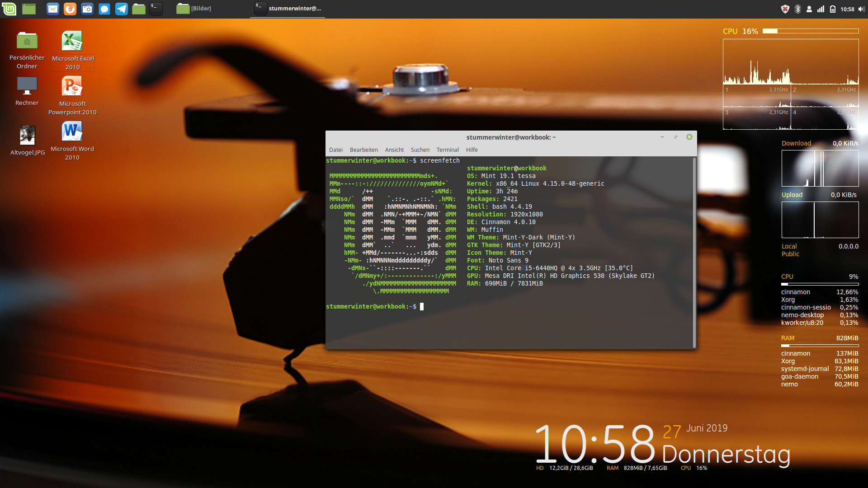The width and height of the screenshot is (868, 488).
Task: Switch to the Bilder window in taskbar
Action: click(194, 9)
